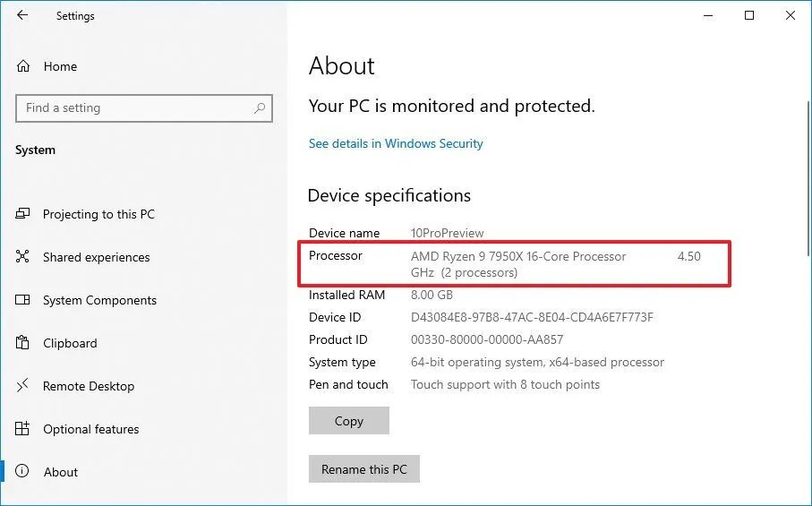Open See details in Windows Security

point(396,143)
